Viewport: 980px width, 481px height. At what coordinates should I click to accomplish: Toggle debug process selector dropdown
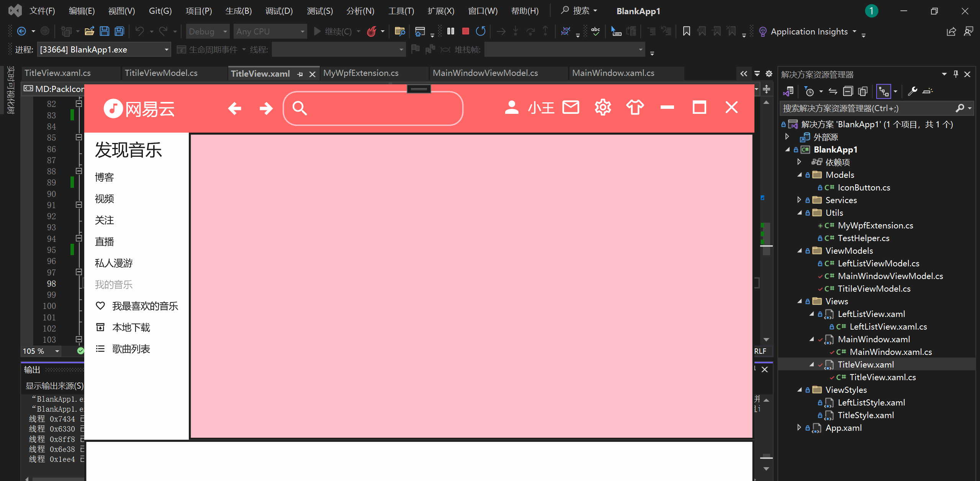[165, 50]
